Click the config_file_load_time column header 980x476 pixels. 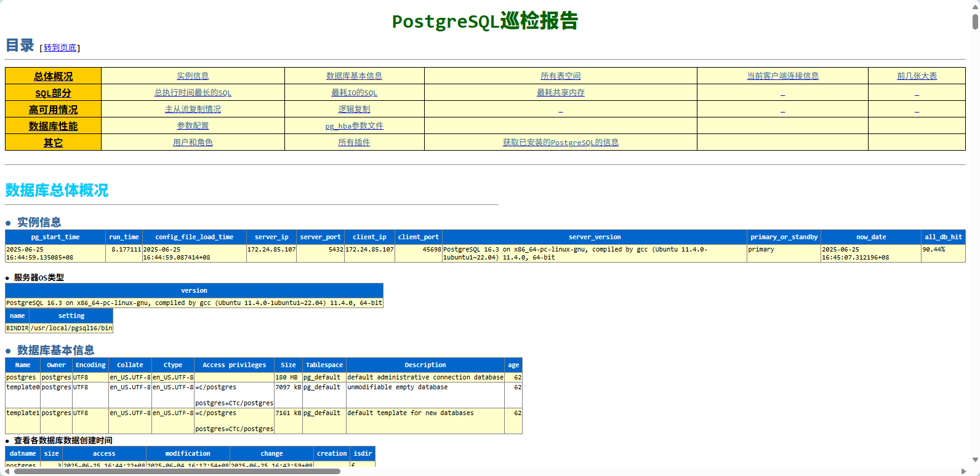pos(195,237)
